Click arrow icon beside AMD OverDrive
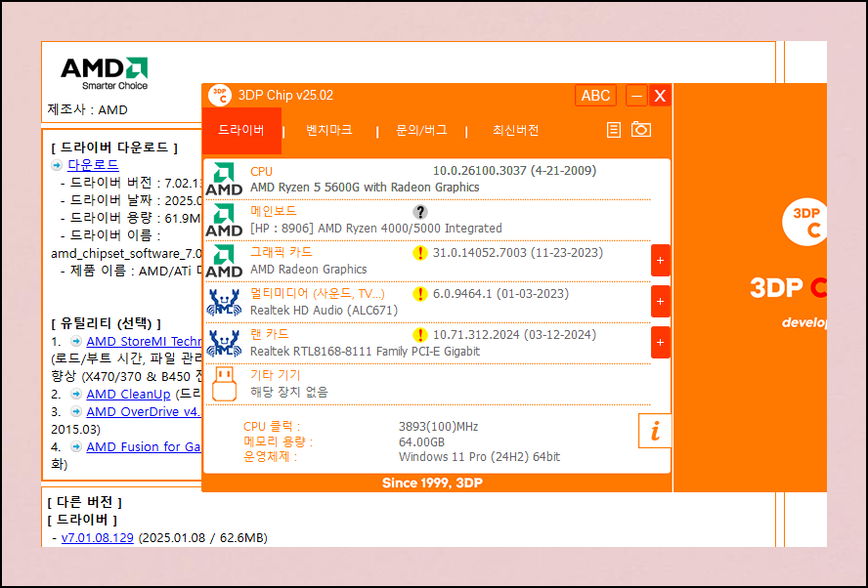Viewport: 868px width, 588px height. tap(76, 412)
